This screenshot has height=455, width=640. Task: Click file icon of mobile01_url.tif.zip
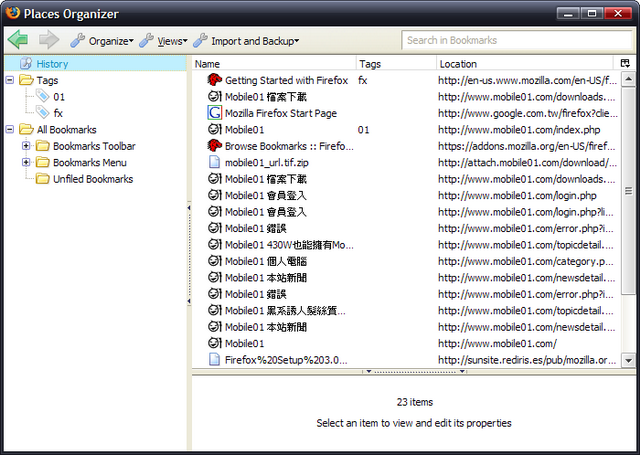coord(214,162)
